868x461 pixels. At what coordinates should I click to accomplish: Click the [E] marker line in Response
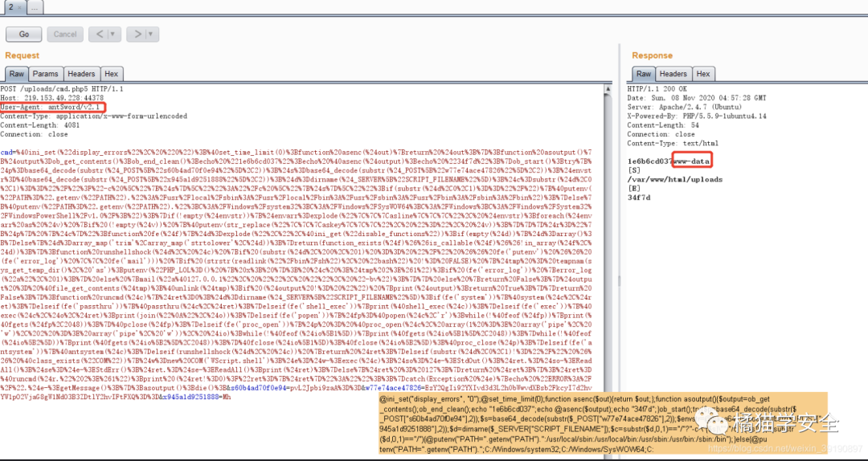click(634, 188)
